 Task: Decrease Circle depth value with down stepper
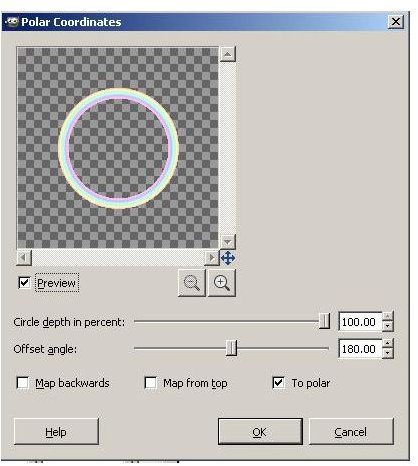tap(388, 326)
